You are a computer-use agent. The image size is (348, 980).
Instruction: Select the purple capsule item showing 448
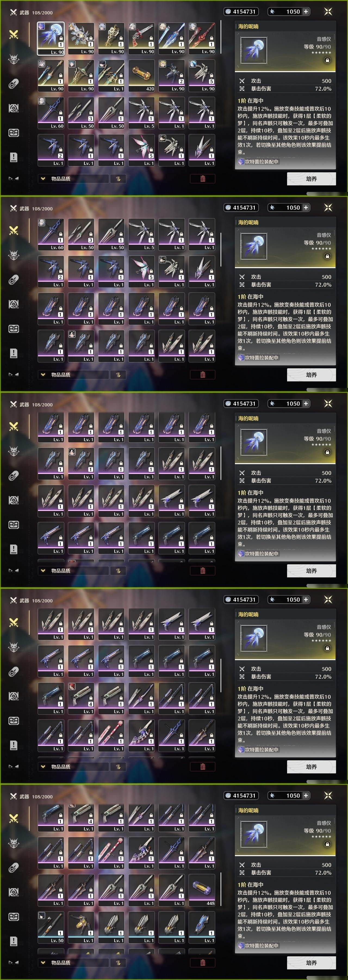pos(202,890)
